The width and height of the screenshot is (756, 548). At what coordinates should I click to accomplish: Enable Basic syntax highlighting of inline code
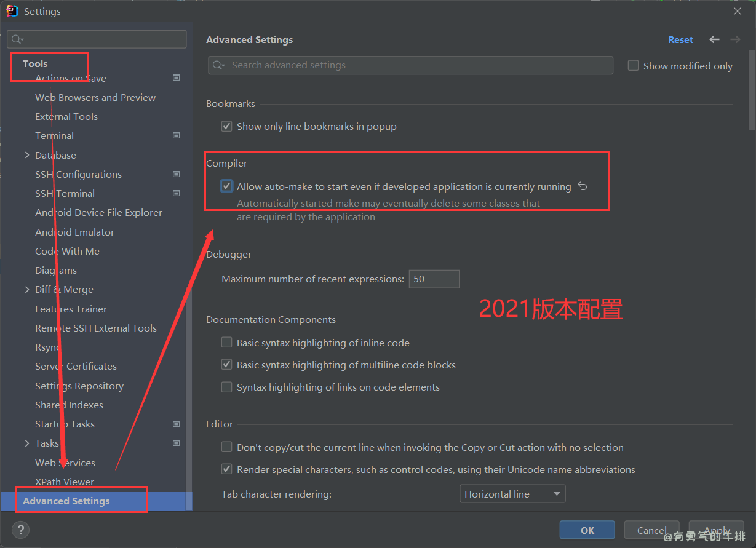point(227,343)
